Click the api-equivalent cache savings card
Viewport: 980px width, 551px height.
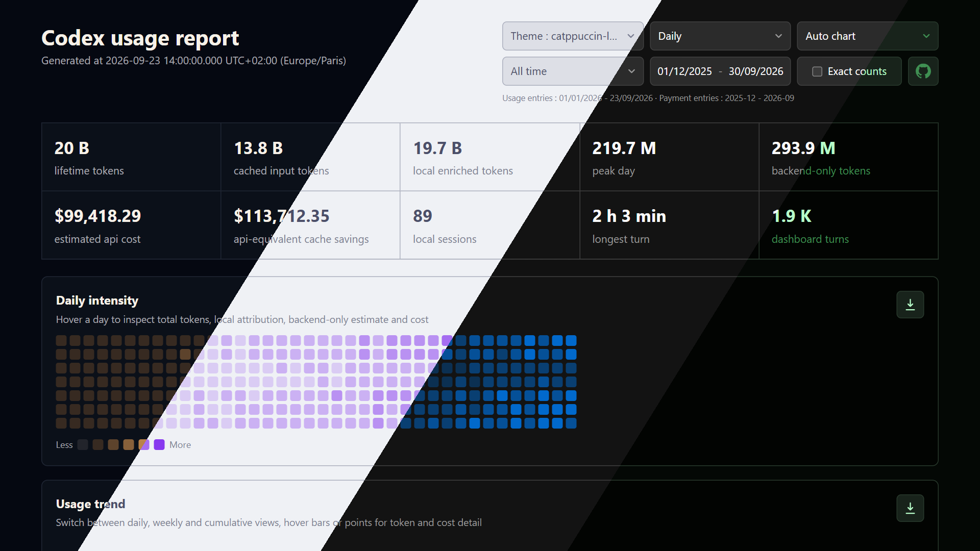310,225
